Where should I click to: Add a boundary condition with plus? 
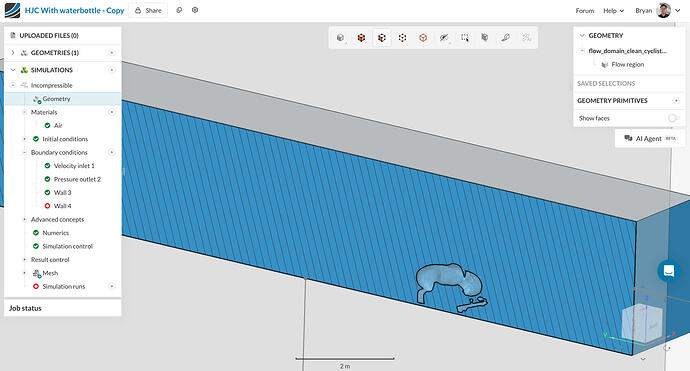[x=112, y=152]
